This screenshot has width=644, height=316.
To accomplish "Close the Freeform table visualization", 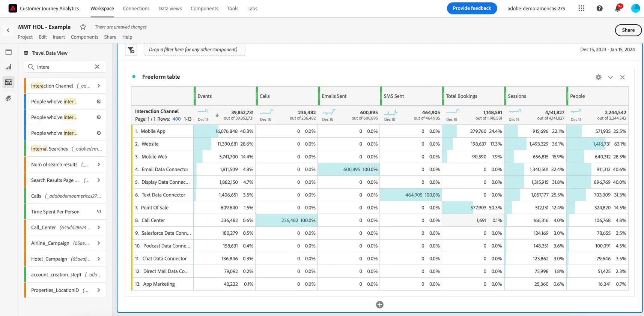I will pos(623,77).
